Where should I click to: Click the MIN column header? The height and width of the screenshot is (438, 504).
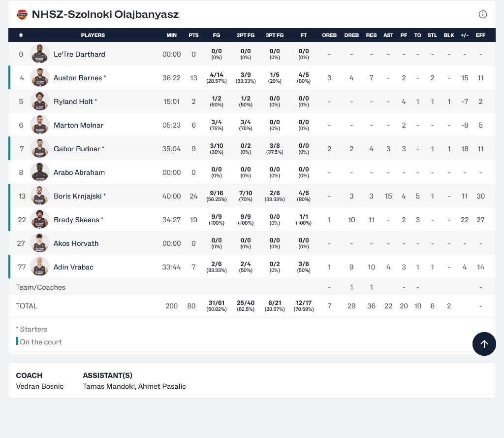(171, 35)
